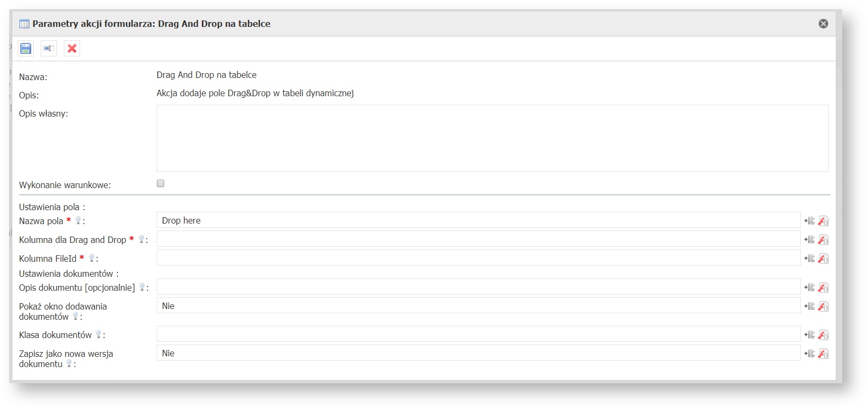Click the Kolumna FileId input field
868x409 pixels.
point(478,258)
